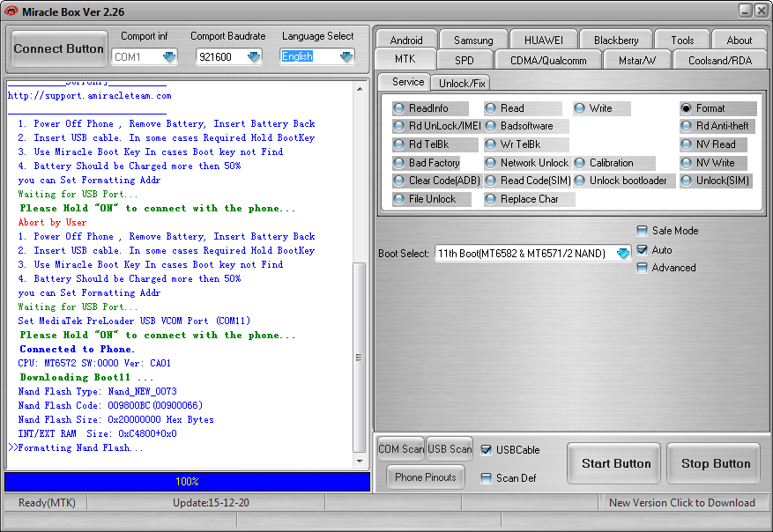Screen dimensions: 773x532
Task: Switch to the Mstar/W tab
Action: pos(637,60)
